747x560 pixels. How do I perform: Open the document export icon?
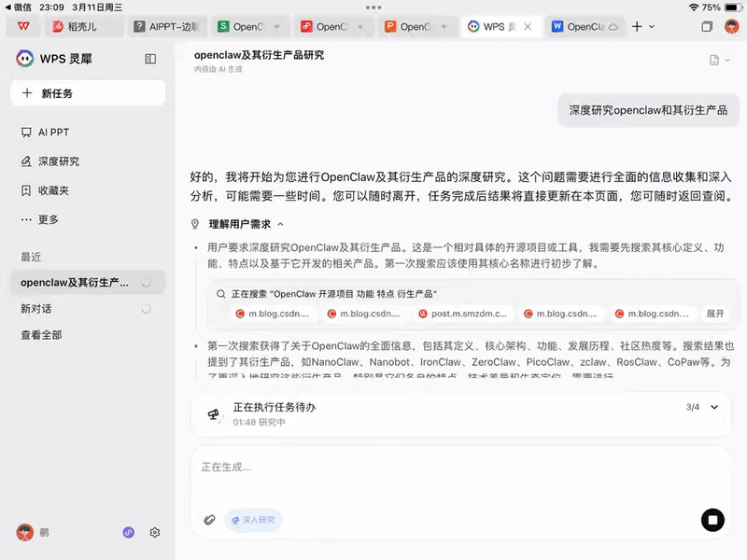(713, 60)
